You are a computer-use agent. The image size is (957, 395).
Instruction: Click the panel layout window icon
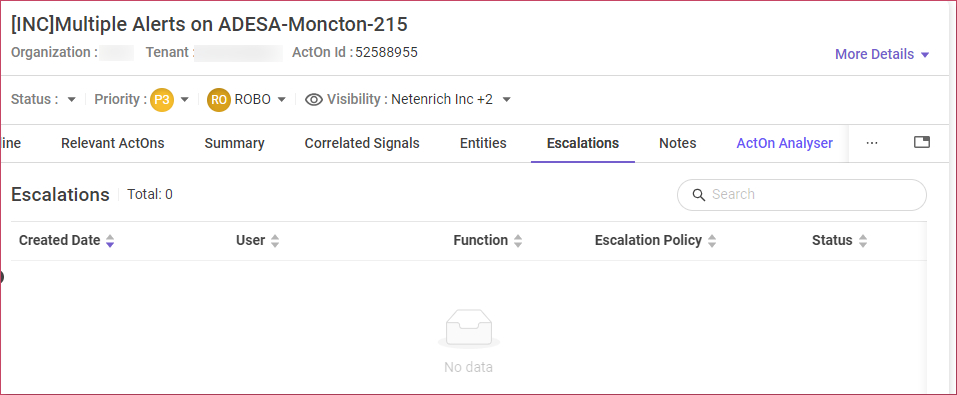pos(922,143)
